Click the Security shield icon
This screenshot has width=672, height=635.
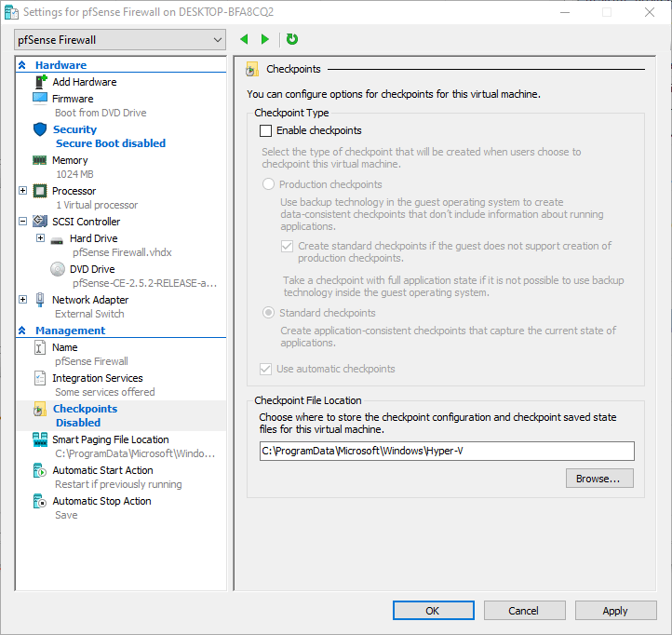click(40, 129)
